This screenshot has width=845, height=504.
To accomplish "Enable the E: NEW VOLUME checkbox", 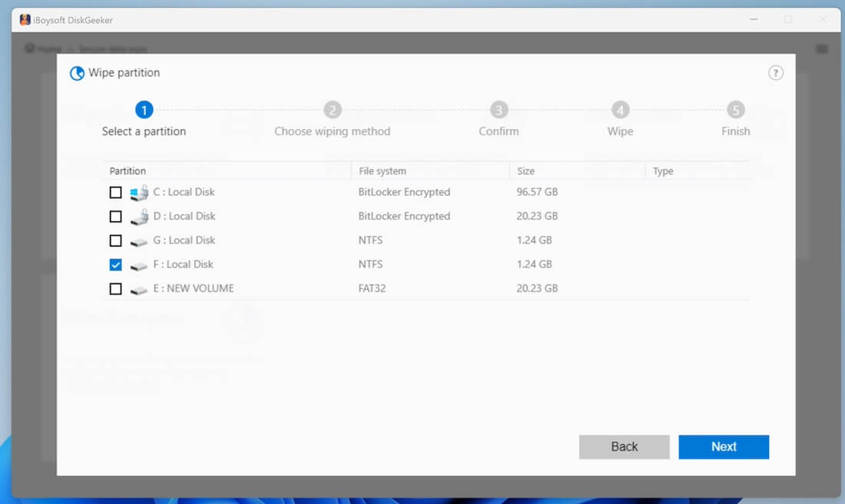I will (115, 289).
